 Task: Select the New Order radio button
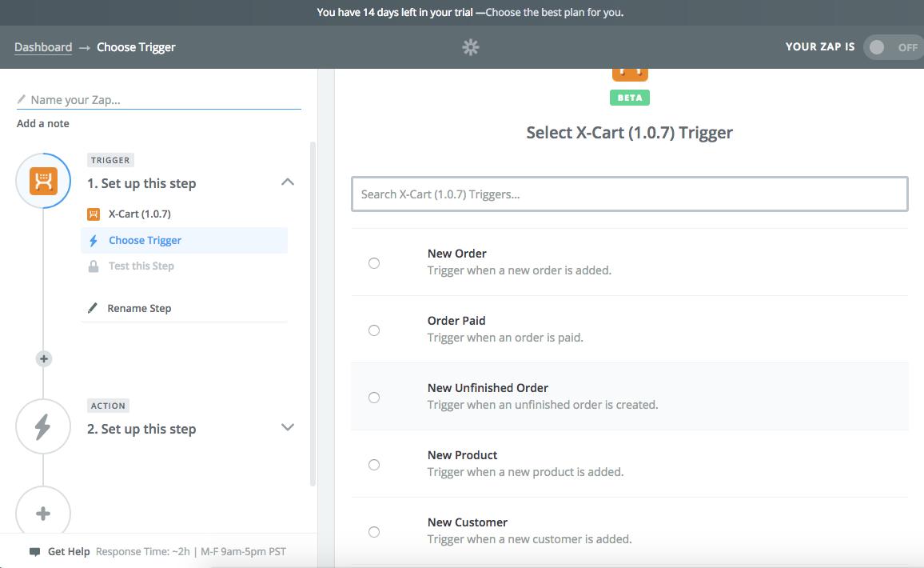click(x=374, y=263)
